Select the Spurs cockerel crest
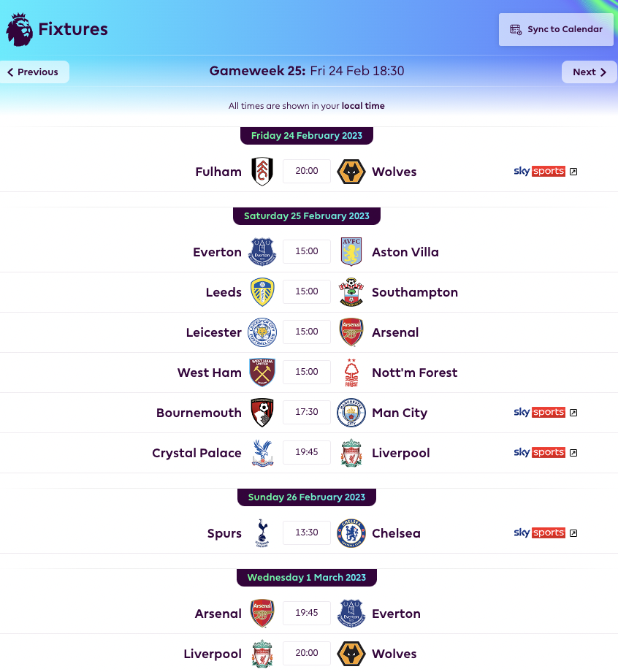618x672 pixels. [262, 532]
